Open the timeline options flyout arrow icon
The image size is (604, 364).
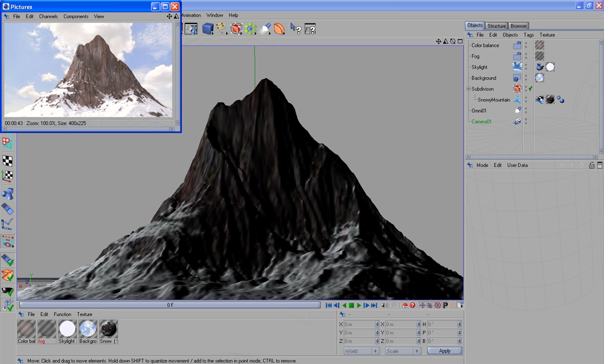click(460, 305)
